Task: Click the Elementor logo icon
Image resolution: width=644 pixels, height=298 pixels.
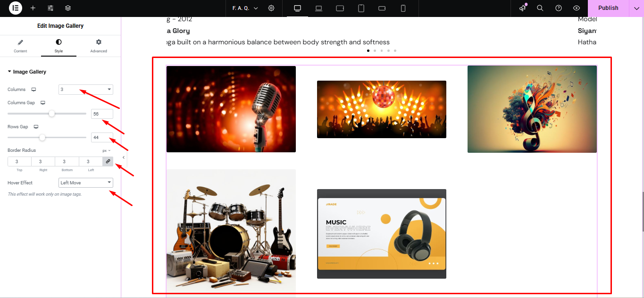Action: [x=16, y=8]
